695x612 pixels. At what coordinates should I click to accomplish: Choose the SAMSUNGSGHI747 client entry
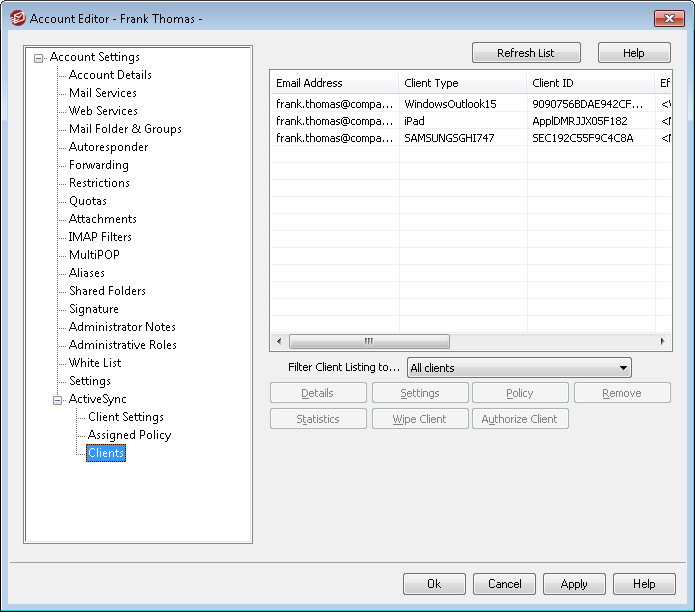[x=450, y=139]
